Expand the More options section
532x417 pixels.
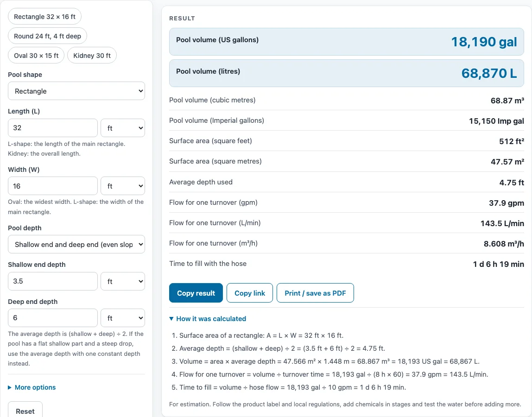pos(32,387)
